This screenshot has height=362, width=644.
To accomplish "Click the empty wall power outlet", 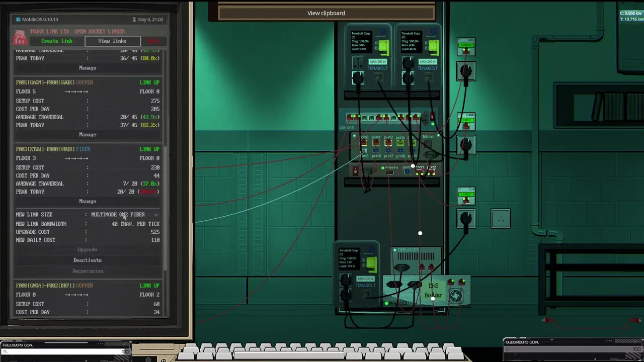I will coord(501,218).
